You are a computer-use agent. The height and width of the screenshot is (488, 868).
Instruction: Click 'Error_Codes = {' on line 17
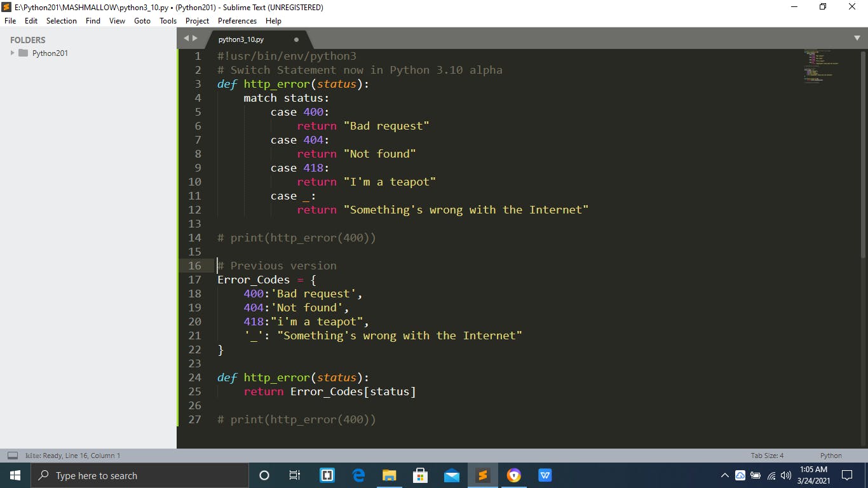coord(267,280)
